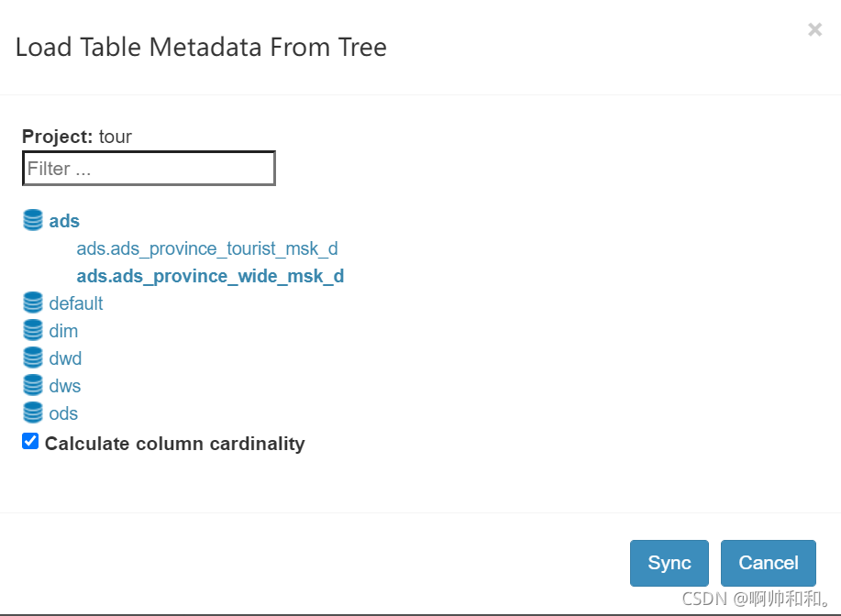Viewport: 841px width, 616px height.
Task: Expand the dim database label
Action: (x=63, y=331)
